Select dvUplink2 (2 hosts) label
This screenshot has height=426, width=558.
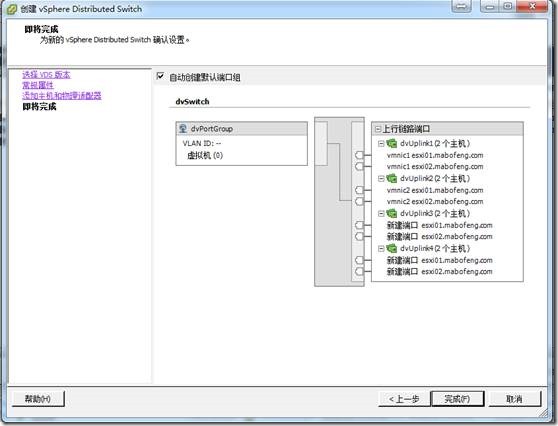(435, 178)
